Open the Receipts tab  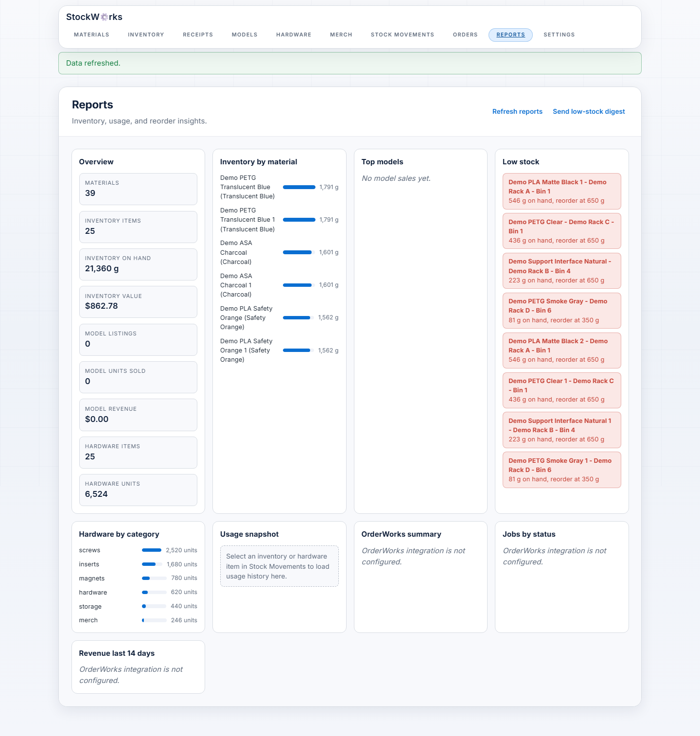(198, 35)
